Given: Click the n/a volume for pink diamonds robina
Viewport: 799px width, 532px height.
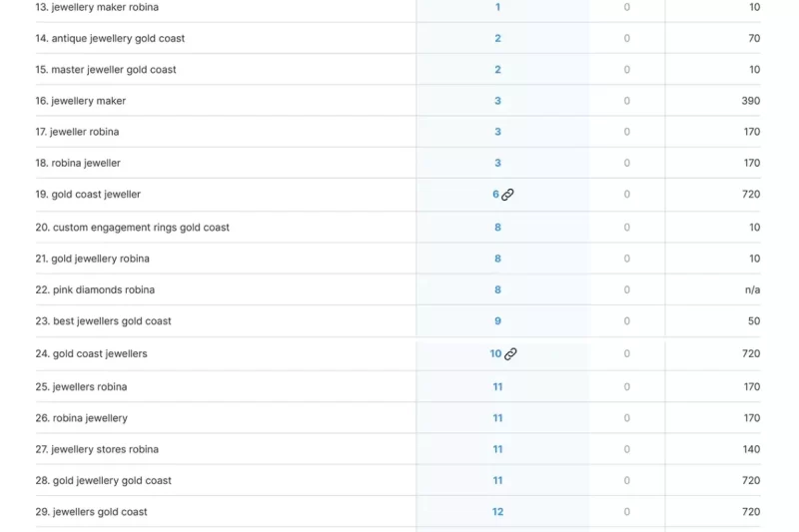Looking at the screenshot, I should [x=752, y=290].
